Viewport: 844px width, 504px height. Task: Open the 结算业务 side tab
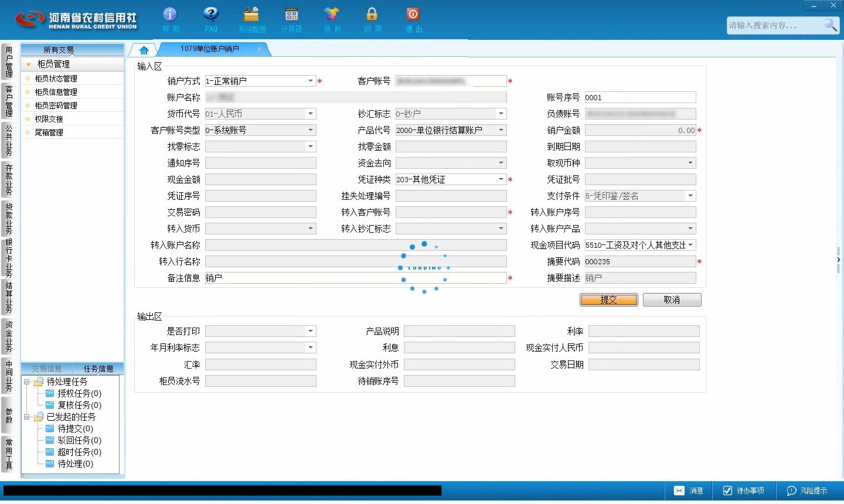(9, 297)
